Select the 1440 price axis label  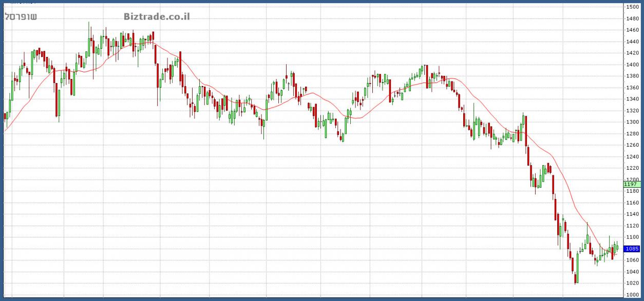coord(632,42)
